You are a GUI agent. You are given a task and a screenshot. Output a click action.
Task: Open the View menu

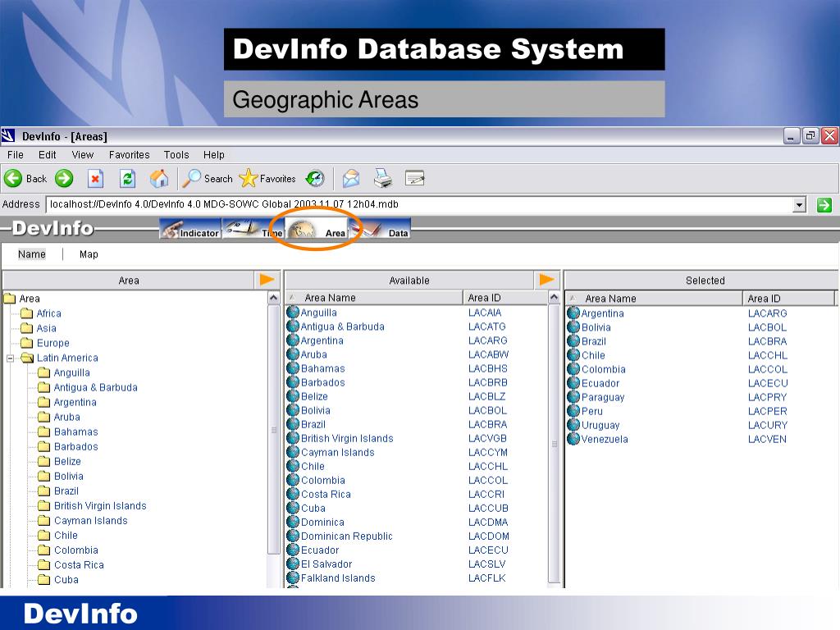83,155
